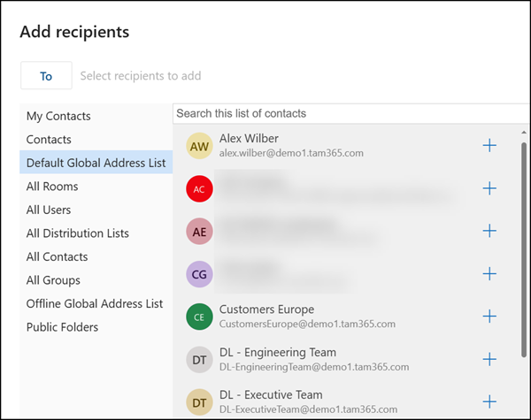Click plus icon next to AC contact
The image size is (531, 420).
489,188
